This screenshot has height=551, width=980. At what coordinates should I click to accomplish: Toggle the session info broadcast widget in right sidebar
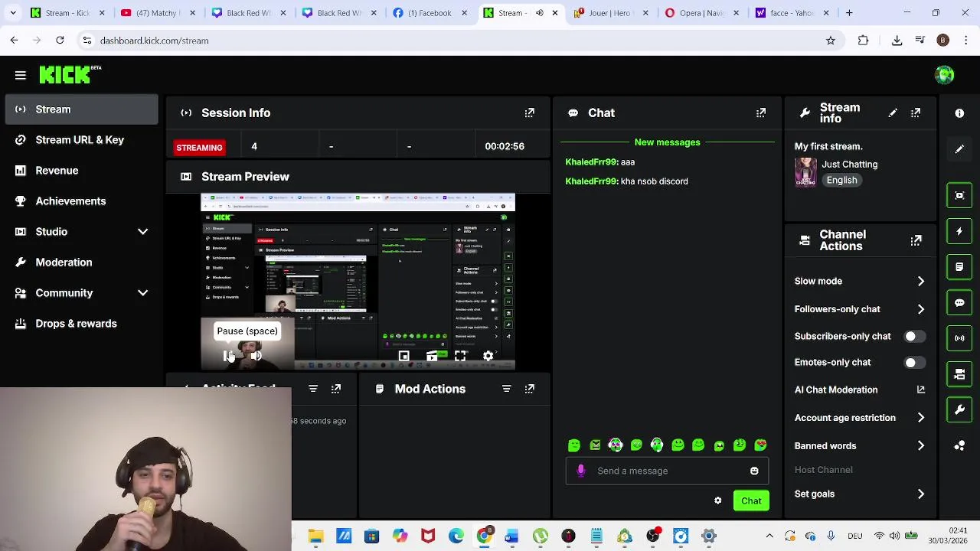pos(959,337)
